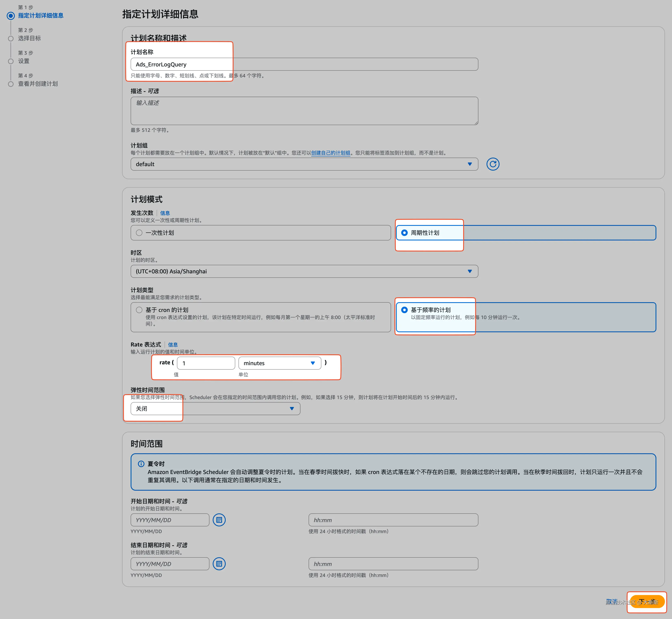
Task: Expand the default schedule group dropdown
Action: [304, 164]
